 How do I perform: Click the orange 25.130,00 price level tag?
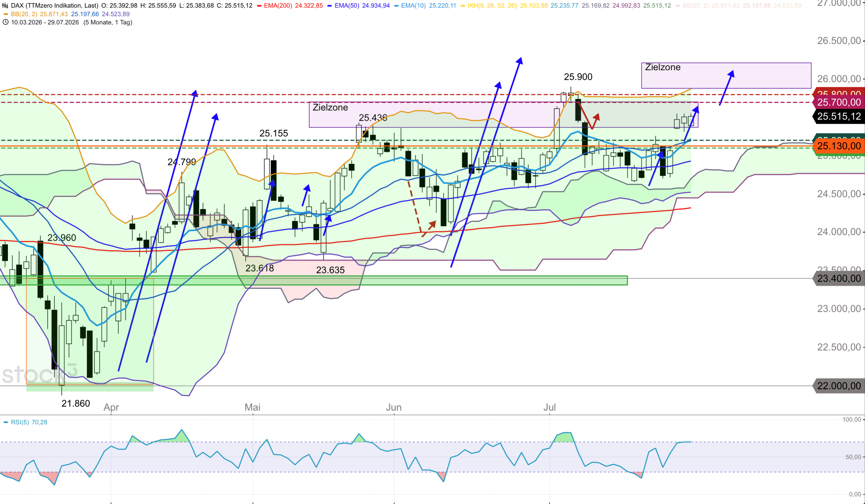[839, 146]
